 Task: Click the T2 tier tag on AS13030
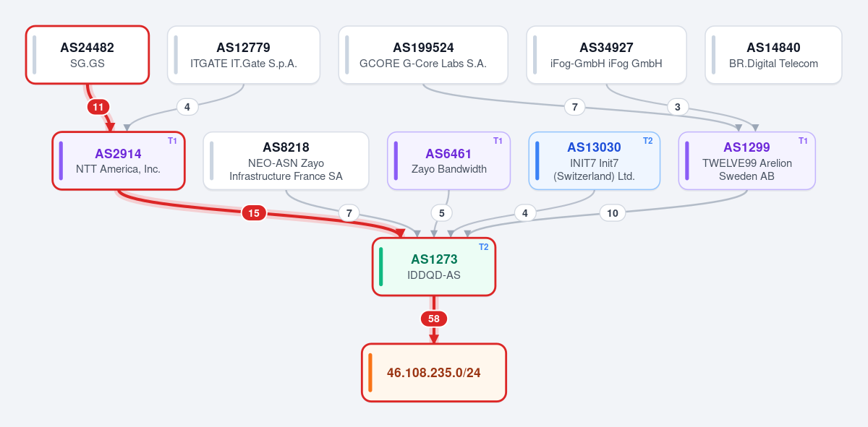648,140
